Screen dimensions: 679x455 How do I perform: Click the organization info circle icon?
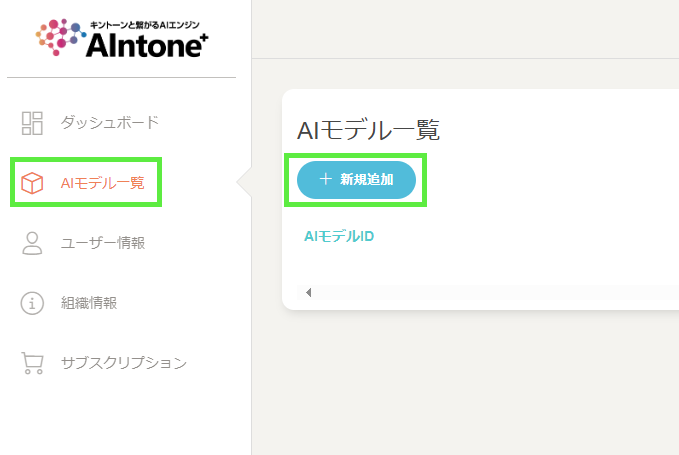click(x=32, y=303)
